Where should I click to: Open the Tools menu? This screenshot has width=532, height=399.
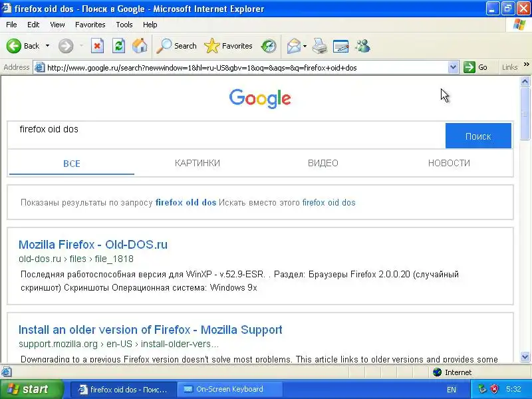[124, 25]
